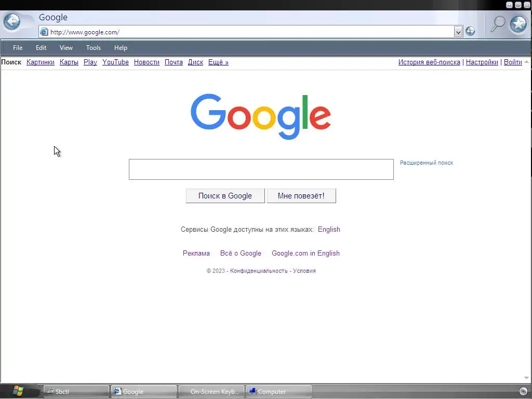
Task: Open the Настройки link
Action: pos(482,62)
